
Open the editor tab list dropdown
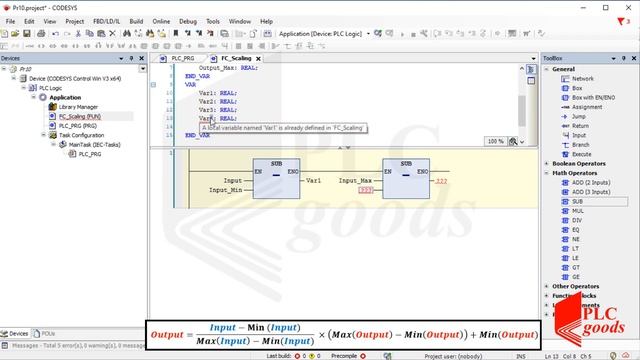tap(533, 58)
